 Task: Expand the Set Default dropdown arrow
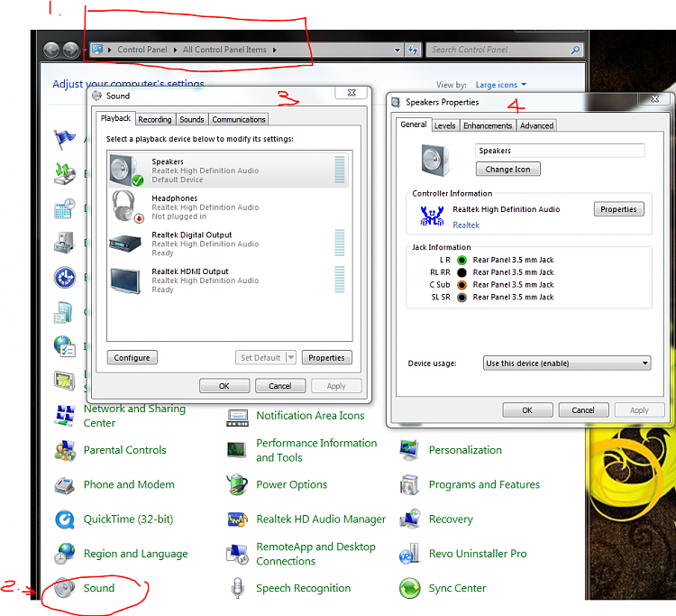pos(291,358)
